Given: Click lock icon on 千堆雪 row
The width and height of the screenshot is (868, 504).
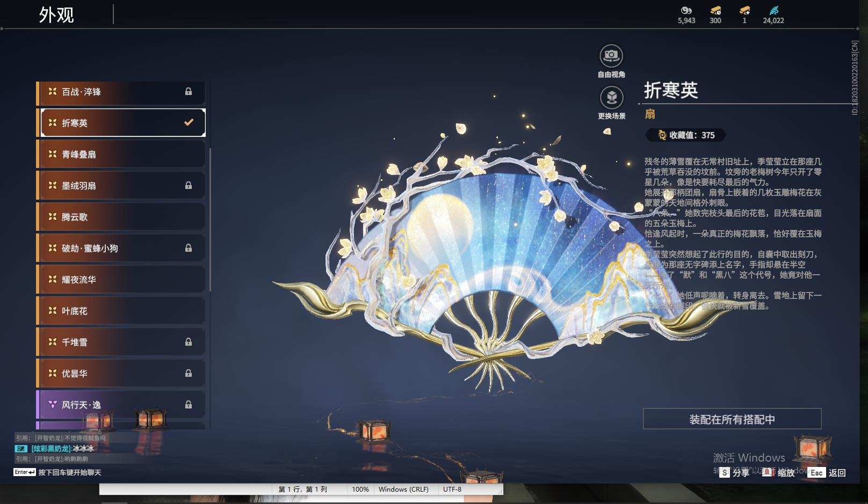Looking at the screenshot, I should (189, 342).
